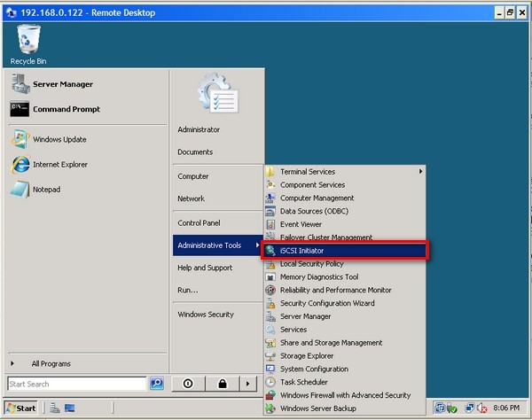Open shutdown options arrow next to lock
Screen dimensions: 532x420
pyautogui.click(x=248, y=384)
